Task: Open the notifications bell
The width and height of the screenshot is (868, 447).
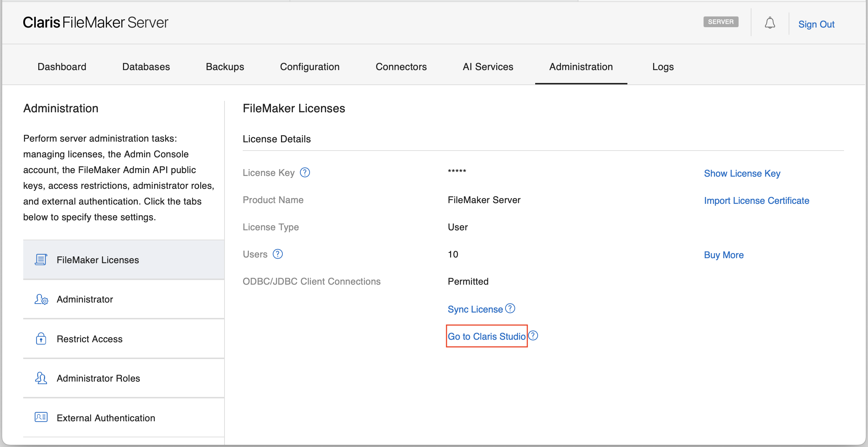Action: coord(770,23)
